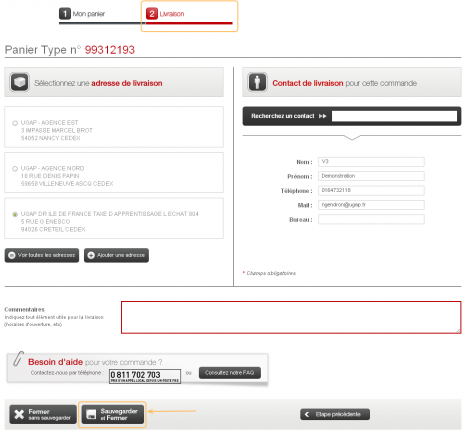Click the paperclip icon near Besoin d'aide
464x430 pixels.
click(19, 359)
